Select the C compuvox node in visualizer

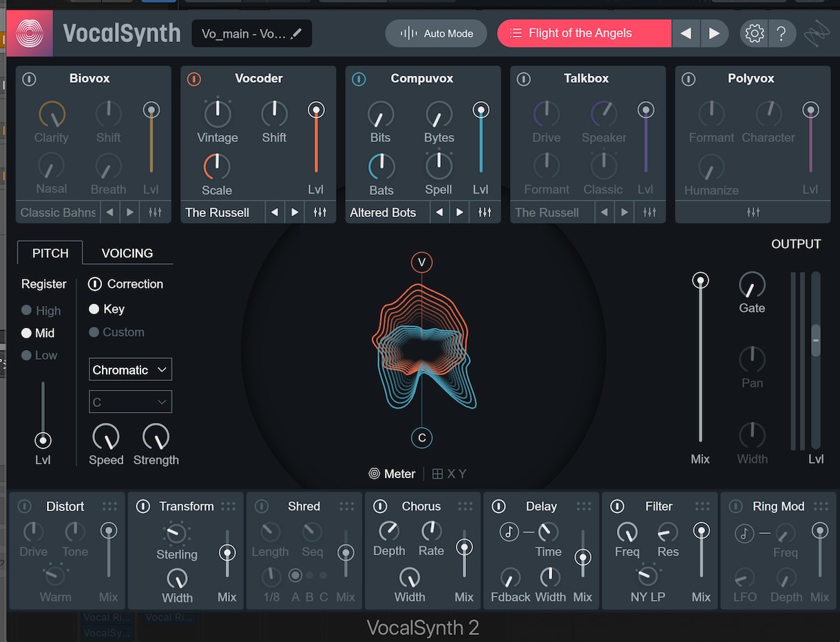click(x=422, y=437)
